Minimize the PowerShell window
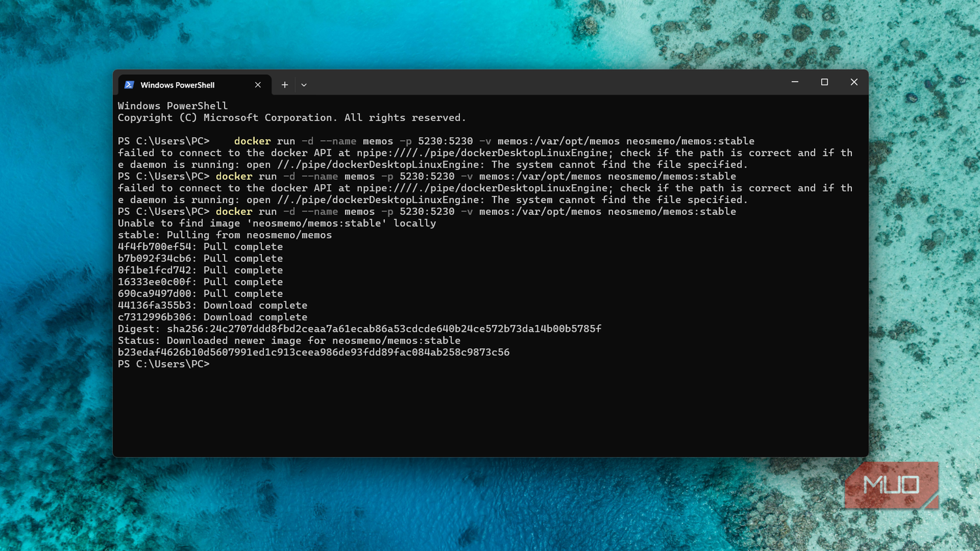The width and height of the screenshot is (980, 551). (795, 82)
